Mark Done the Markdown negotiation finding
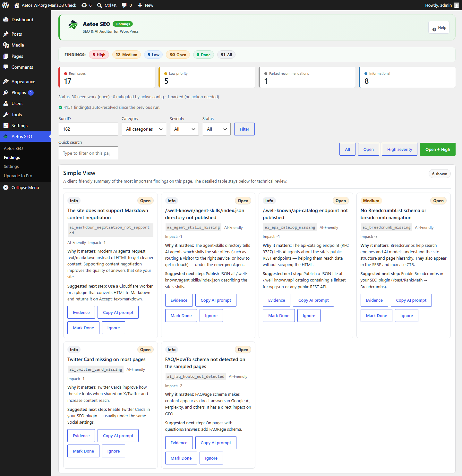 pos(83,328)
